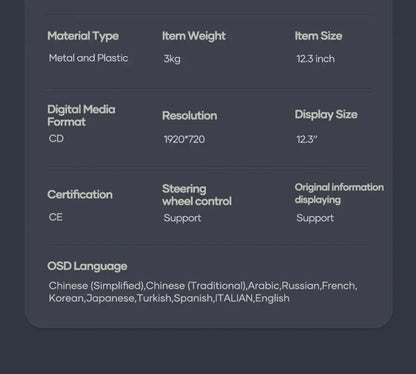Select the OSD language list text
This screenshot has width=416, height=374.
click(203, 292)
